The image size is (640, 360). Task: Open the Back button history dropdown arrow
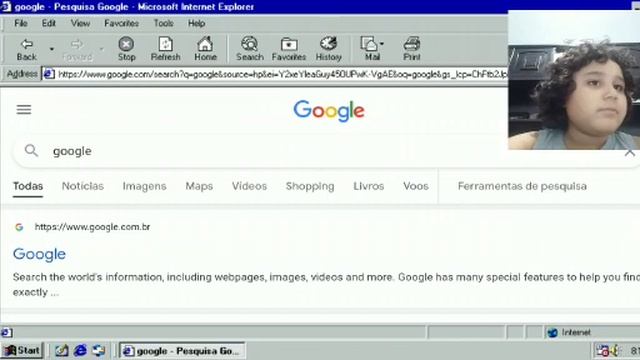(x=52, y=49)
